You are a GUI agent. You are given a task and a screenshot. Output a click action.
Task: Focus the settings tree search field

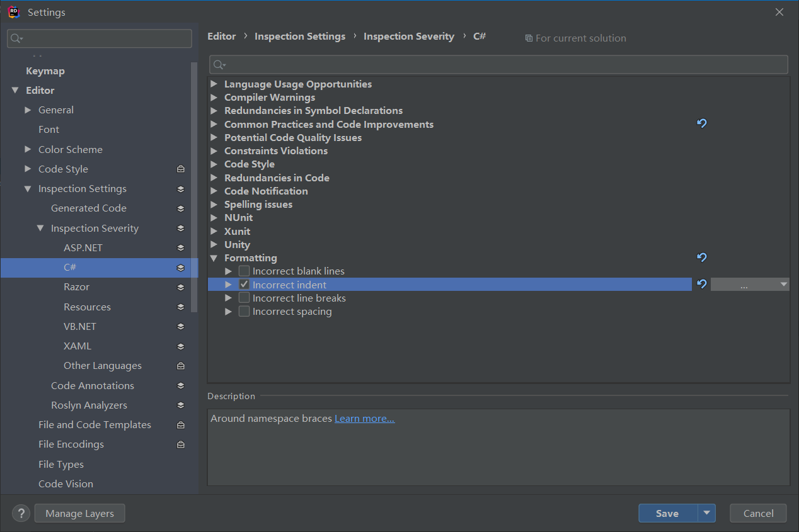tap(100, 38)
